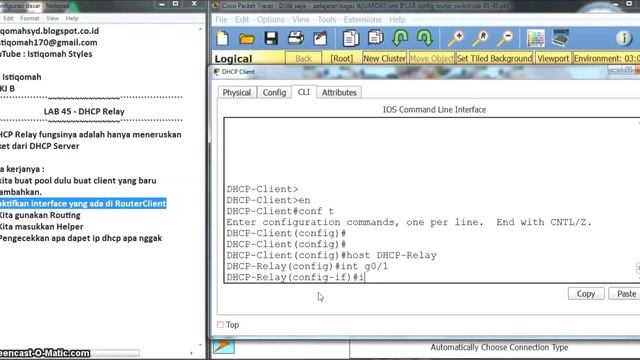Save the project using the floppy disk icon
640x360 pixels.
[271, 38]
